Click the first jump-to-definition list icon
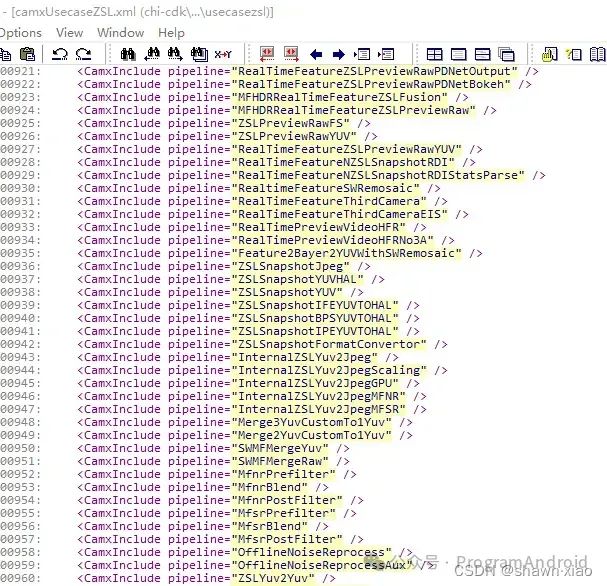Viewport: 607px width, 586px height. click(x=362, y=54)
